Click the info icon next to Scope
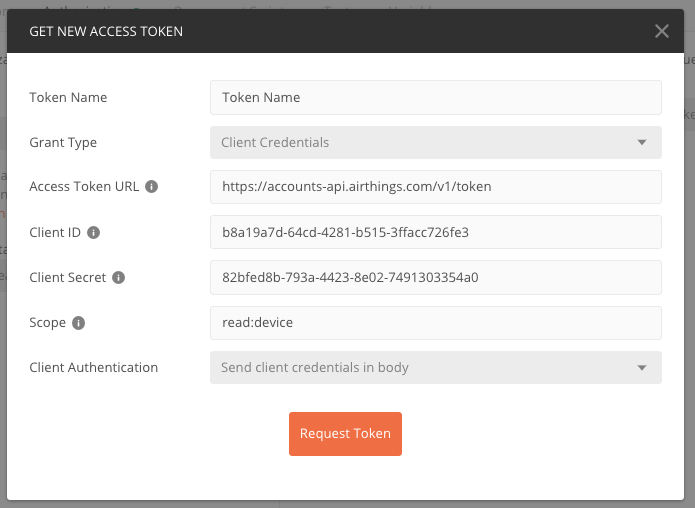Viewport: 695px width, 508px height. point(79,322)
